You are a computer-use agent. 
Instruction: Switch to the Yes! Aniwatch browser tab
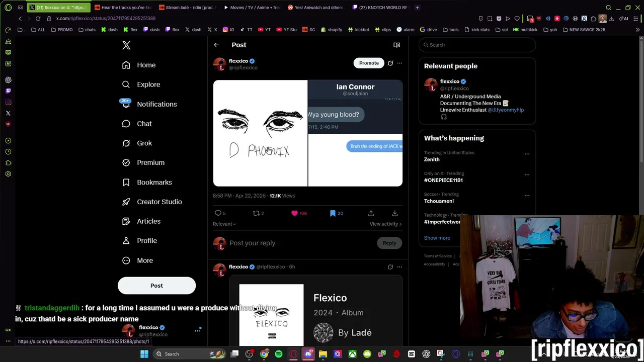click(315, 8)
